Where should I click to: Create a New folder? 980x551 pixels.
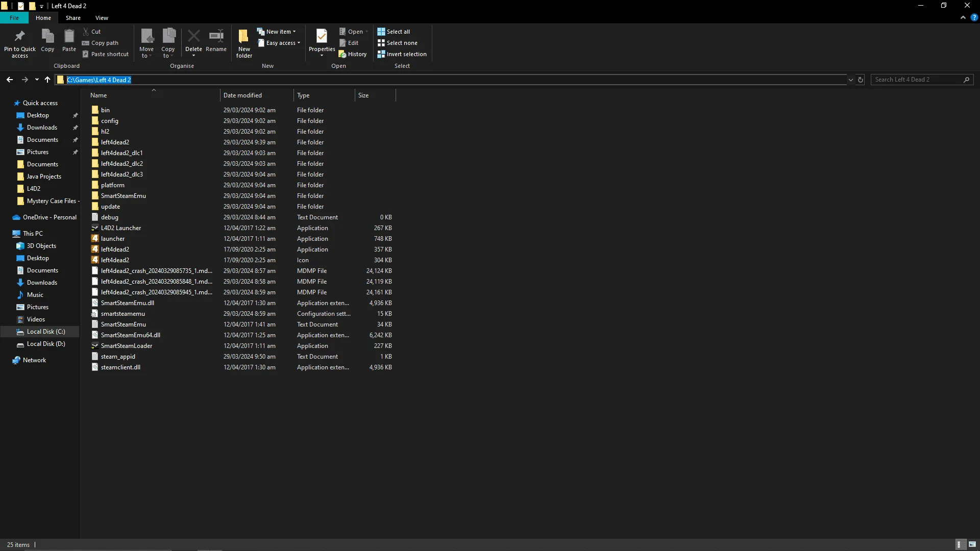pyautogui.click(x=244, y=43)
